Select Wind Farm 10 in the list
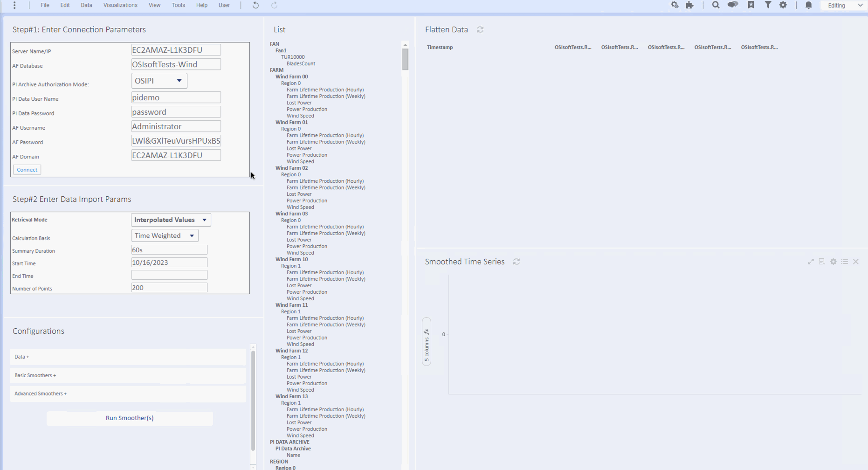This screenshot has height=470, width=868. coord(291,259)
